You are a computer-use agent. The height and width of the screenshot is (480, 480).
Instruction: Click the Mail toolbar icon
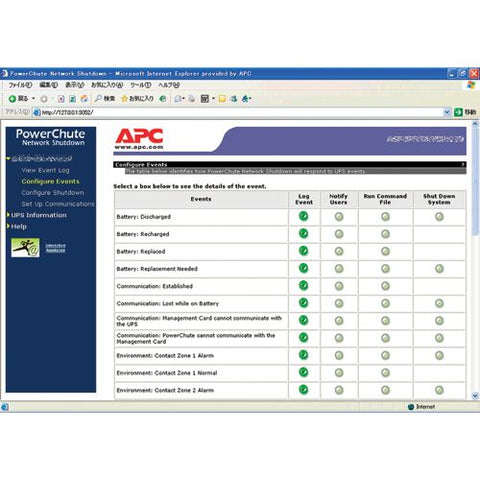click(178, 98)
